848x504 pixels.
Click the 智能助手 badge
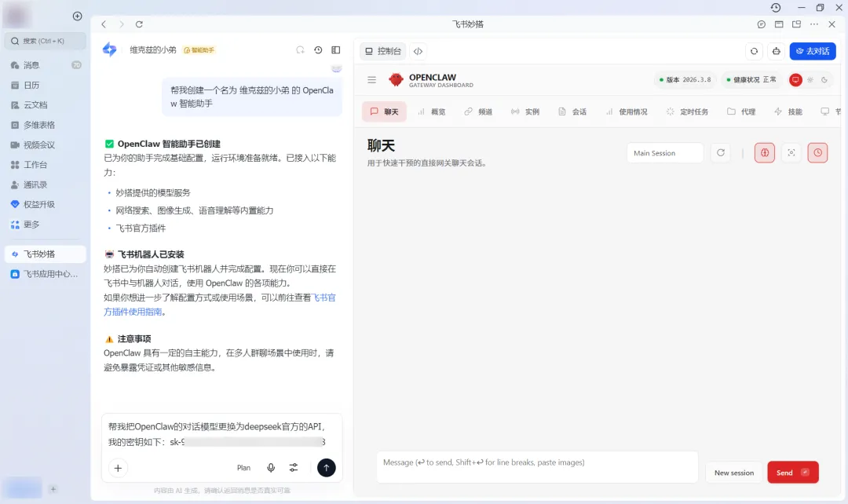(x=199, y=49)
